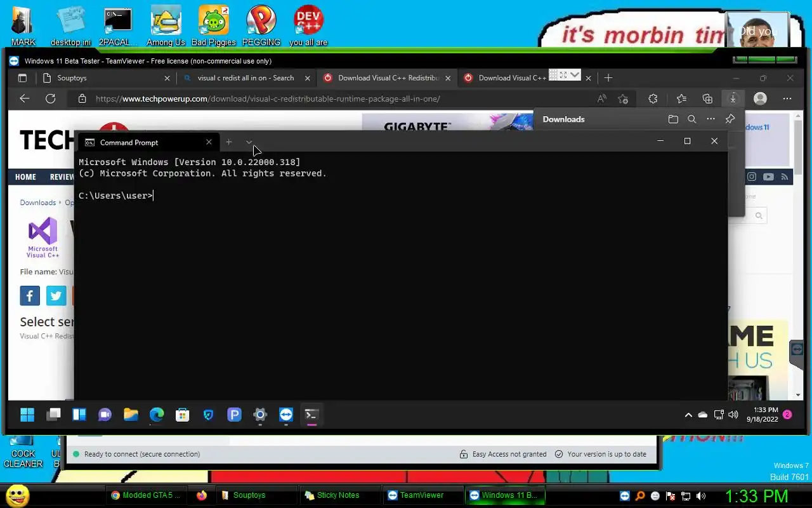Image resolution: width=812 pixels, height=508 pixels.
Task: Click the Edge page vertical scrollbar
Action: [798, 149]
